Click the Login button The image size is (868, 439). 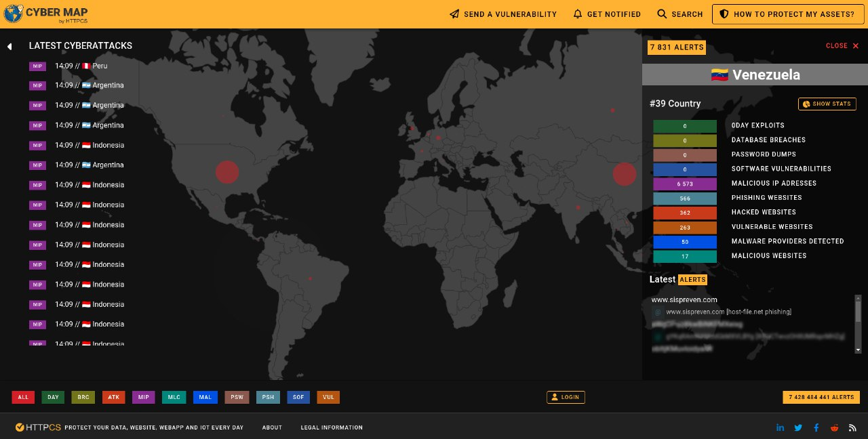click(x=566, y=398)
